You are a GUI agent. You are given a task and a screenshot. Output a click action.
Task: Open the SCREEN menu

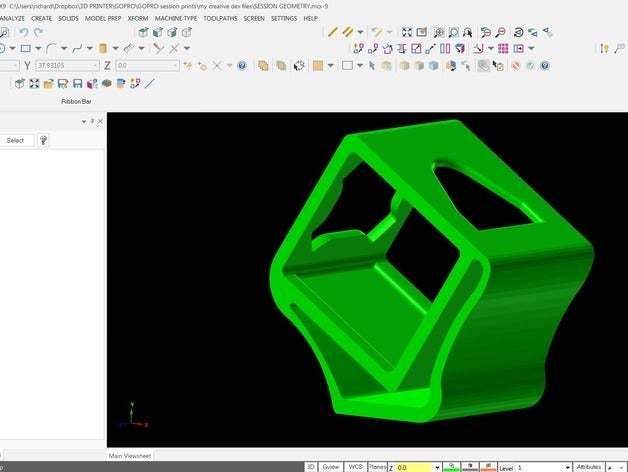[x=254, y=18]
